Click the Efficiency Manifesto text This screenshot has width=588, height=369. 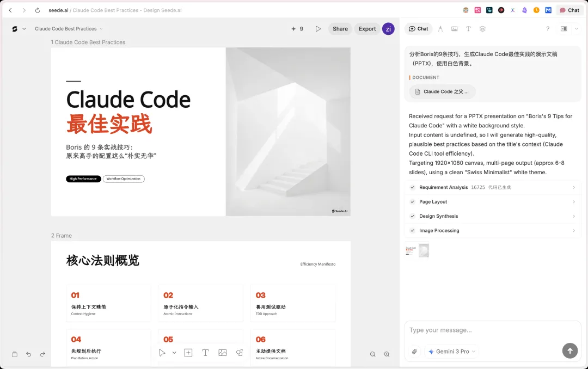coord(317,265)
